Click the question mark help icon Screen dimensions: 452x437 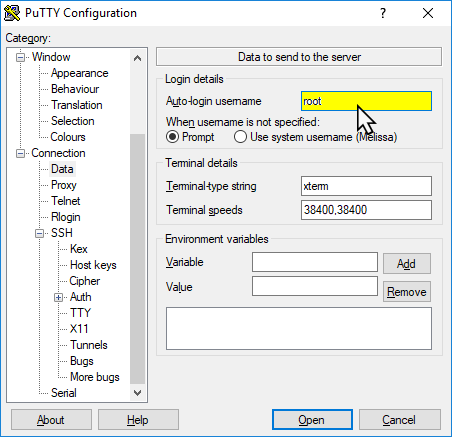pyautogui.click(x=383, y=13)
